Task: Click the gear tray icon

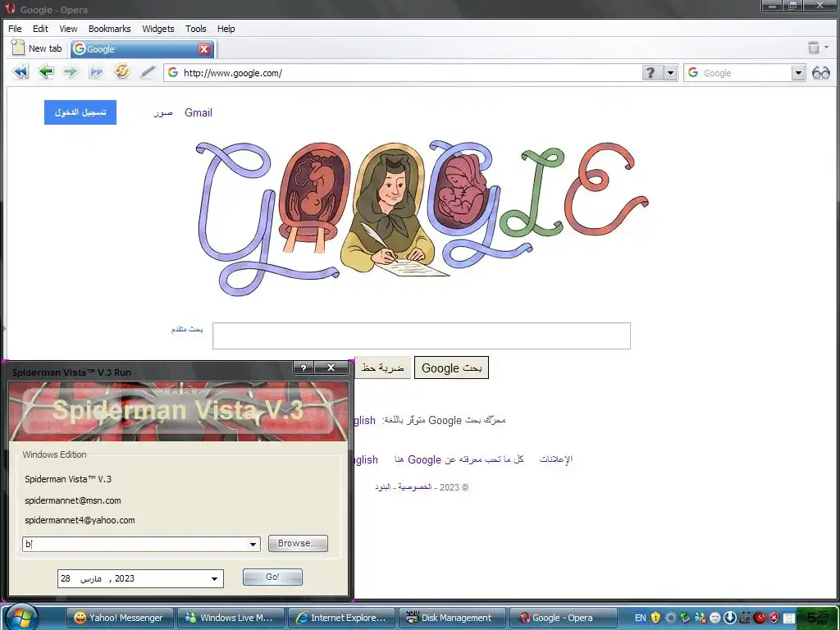Action: (670, 618)
